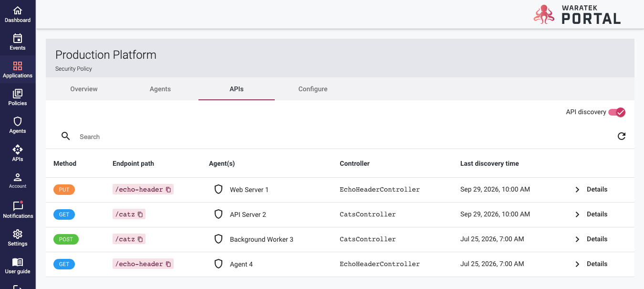Click the Security Policy subtitle
Image resolution: width=644 pixels, height=289 pixels.
click(73, 69)
